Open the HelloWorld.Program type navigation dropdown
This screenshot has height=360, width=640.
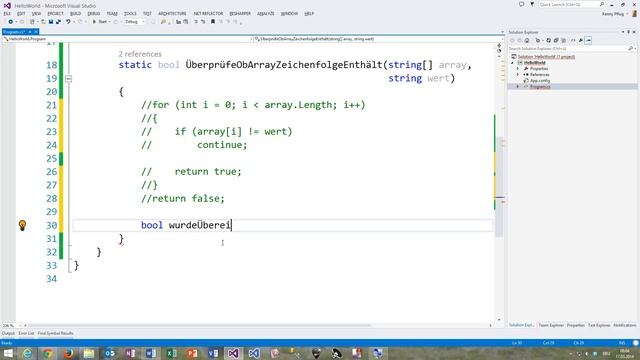[127, 39]
